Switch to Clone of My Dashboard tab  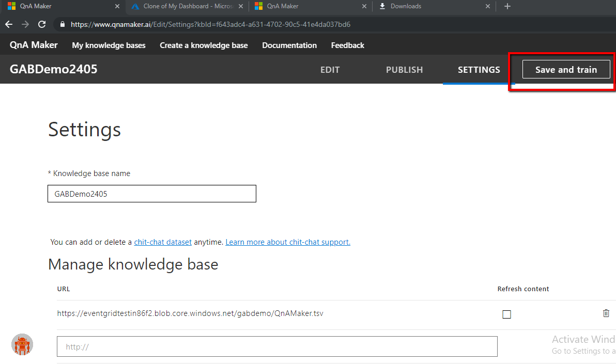click(188, 6)
